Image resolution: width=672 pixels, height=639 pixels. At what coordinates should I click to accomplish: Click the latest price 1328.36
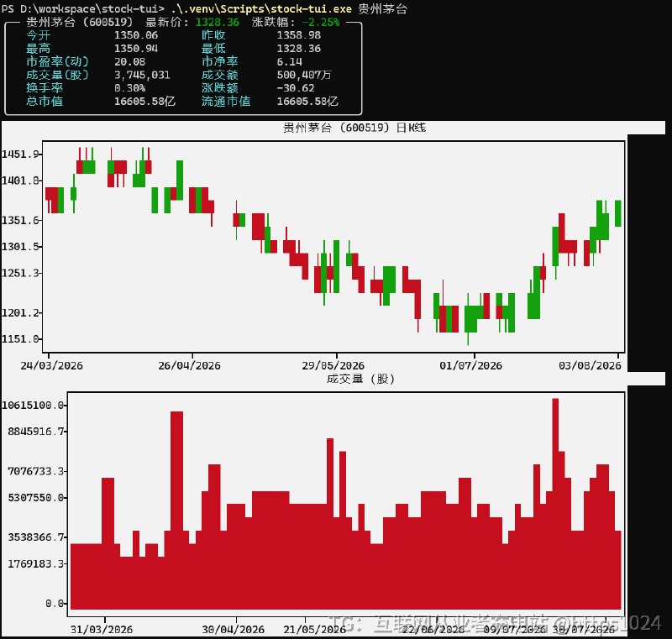218,23
